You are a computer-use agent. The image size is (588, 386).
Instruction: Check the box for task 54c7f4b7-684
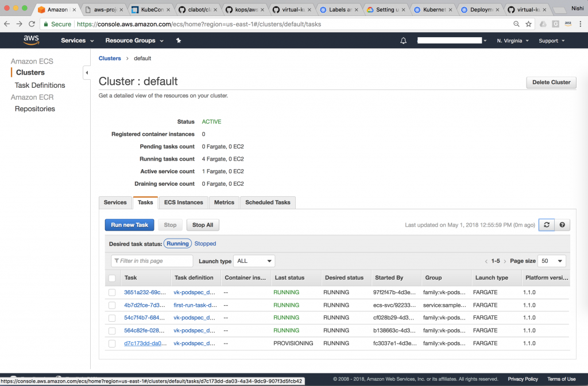[x=112, y=318]
